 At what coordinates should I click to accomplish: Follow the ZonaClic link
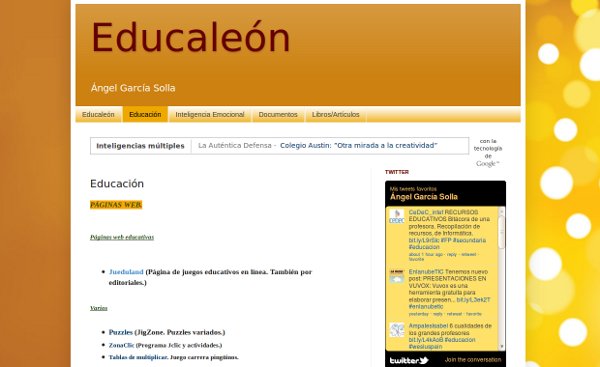click(x=121, y=345)
